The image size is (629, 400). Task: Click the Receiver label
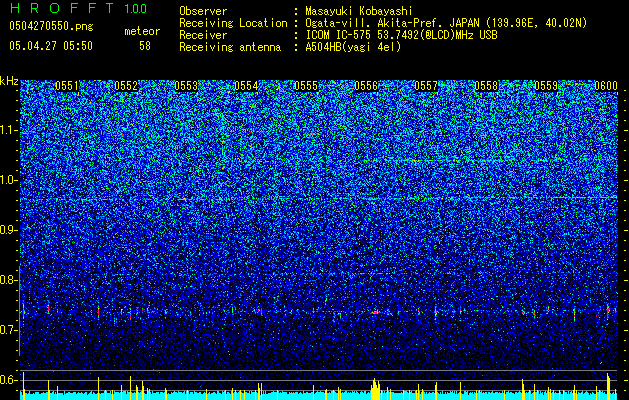tap(203, 35)
